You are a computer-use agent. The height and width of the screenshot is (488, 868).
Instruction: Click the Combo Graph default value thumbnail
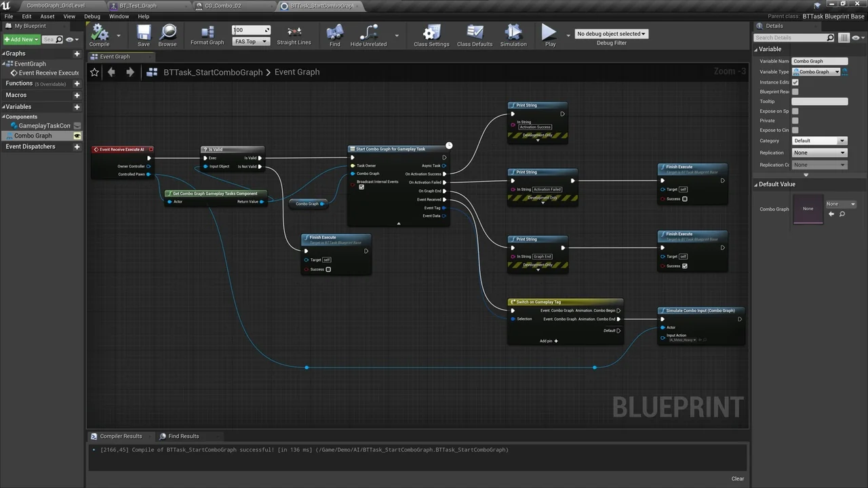coord(808,208)
